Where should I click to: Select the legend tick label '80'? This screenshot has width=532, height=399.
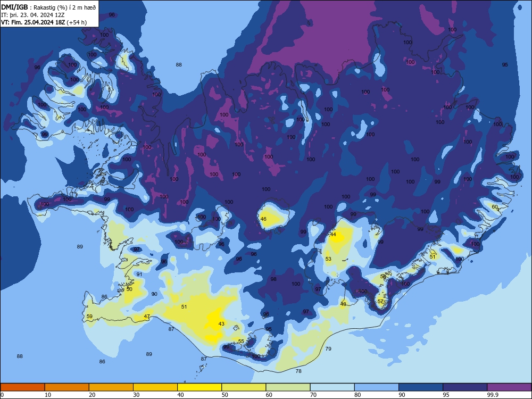coord(358,395)
